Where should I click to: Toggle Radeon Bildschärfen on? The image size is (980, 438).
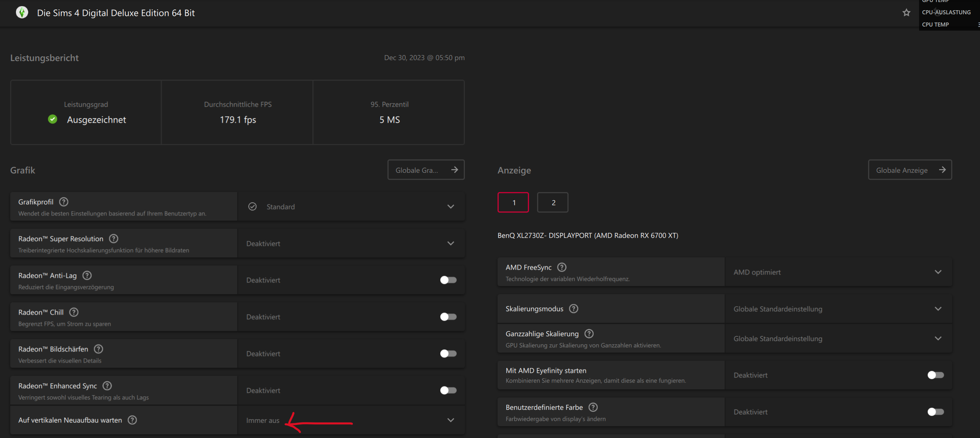[x=448, y=353]
